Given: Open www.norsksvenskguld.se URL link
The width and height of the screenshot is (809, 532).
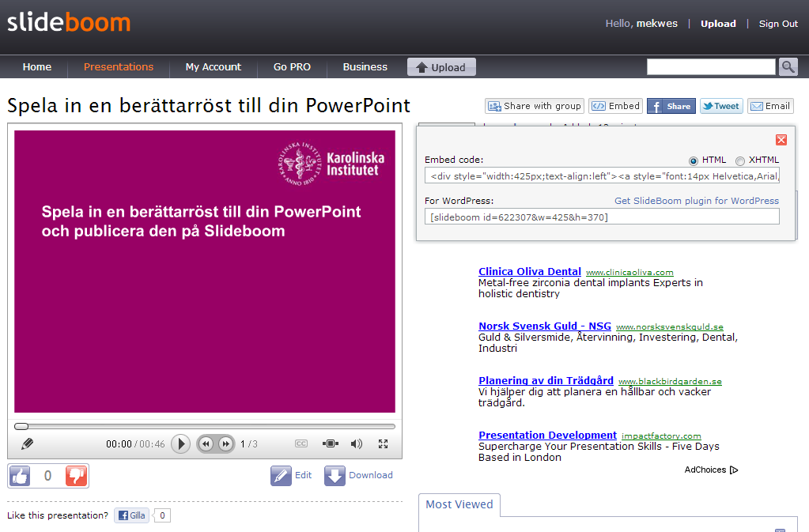Looking at the screenshot, I should pyautogui.click(x=670, y=327).
